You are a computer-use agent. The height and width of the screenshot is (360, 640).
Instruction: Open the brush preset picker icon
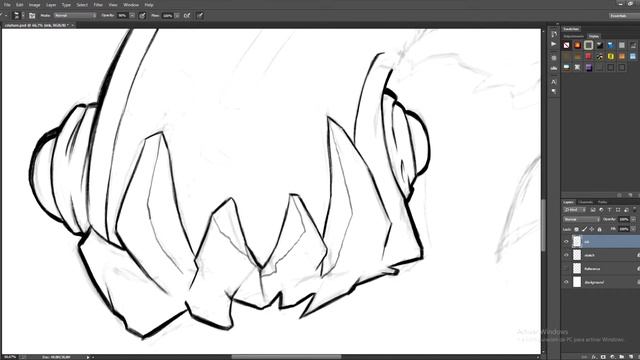click(18, 16)
